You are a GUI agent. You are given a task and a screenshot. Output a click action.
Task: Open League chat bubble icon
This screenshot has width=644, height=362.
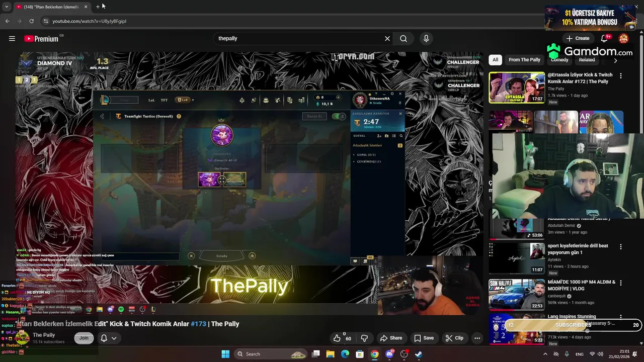point(355,261)
